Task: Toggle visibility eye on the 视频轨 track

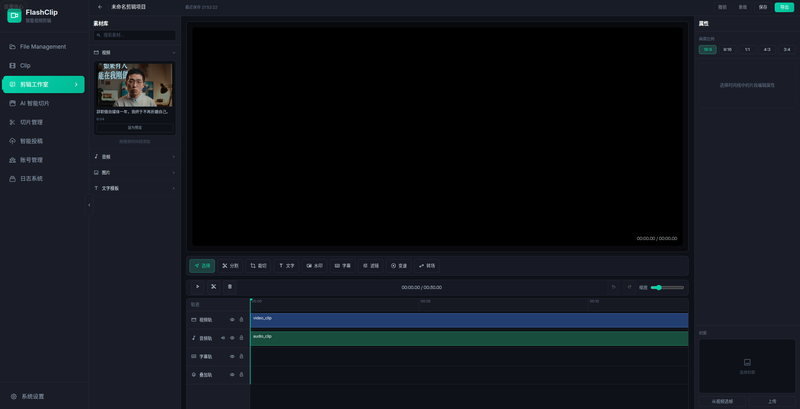Action: tap(232, 320)
